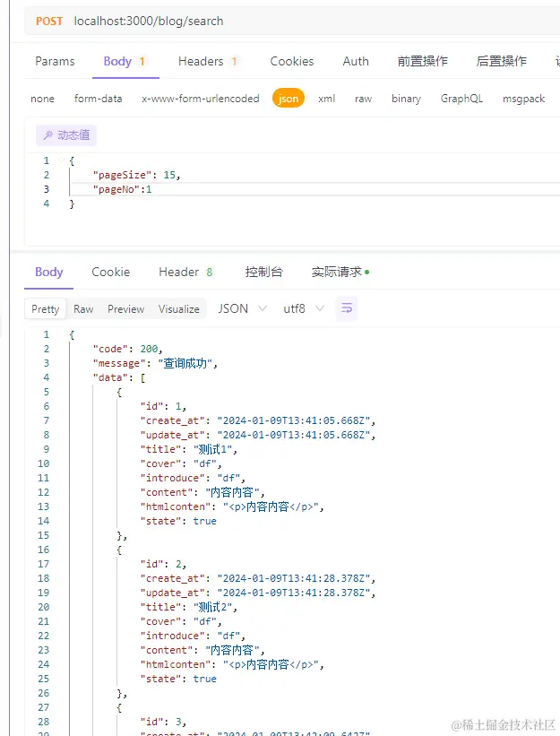
Task: Select Visualize response view
Action: point(178,309)
